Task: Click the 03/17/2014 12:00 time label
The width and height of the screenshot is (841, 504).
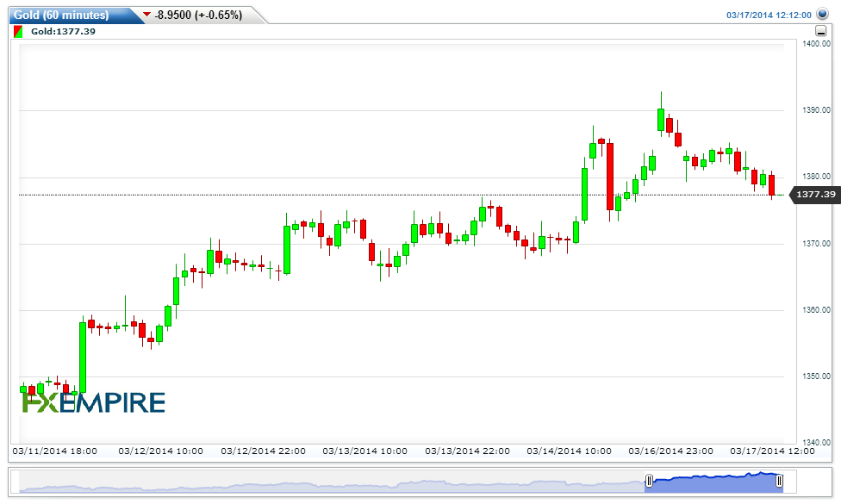Action: coord(772,451)
